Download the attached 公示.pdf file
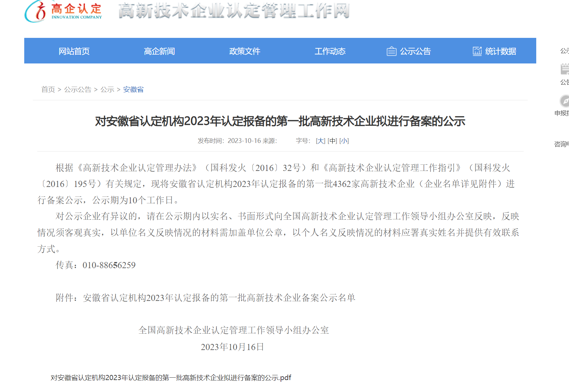Viewport: 569px width, 392px height. [171, 378]
